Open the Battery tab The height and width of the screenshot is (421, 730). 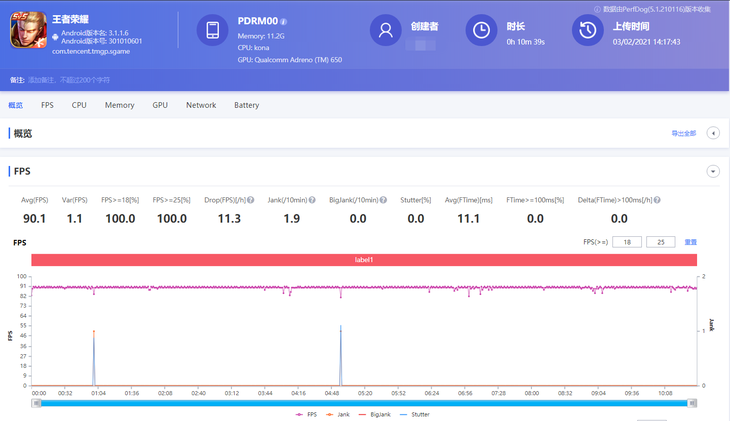(247, 105)
